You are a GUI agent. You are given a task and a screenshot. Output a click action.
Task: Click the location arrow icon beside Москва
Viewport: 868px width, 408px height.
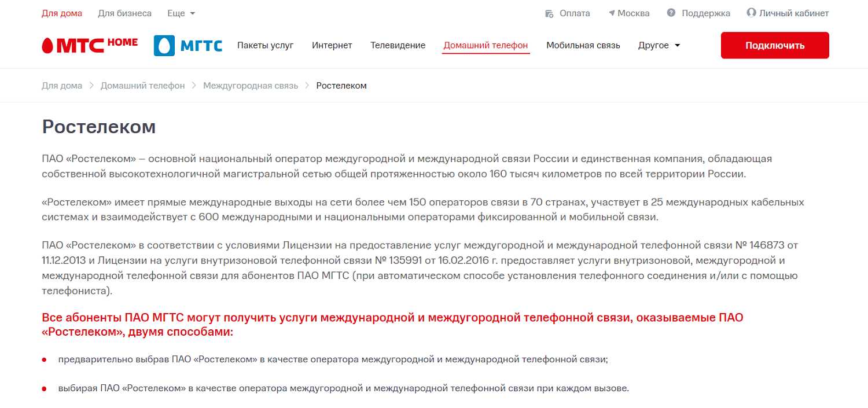[x=612, y=13]
